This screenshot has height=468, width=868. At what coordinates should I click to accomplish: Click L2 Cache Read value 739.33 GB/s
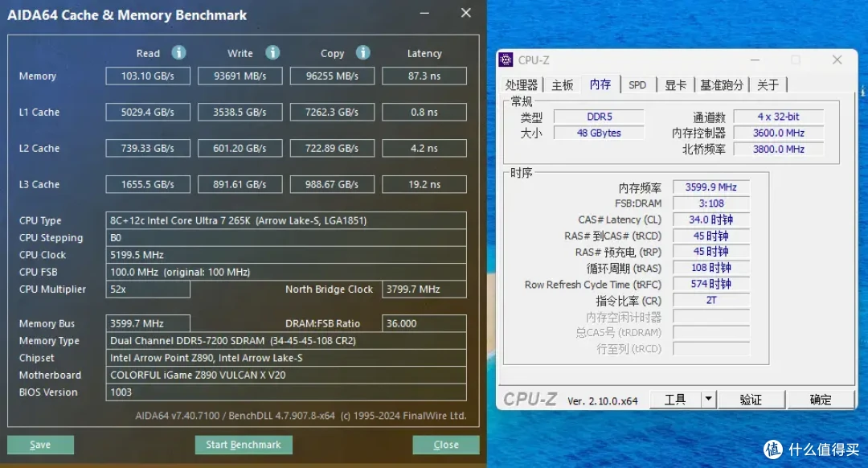[x=148, y=149]
